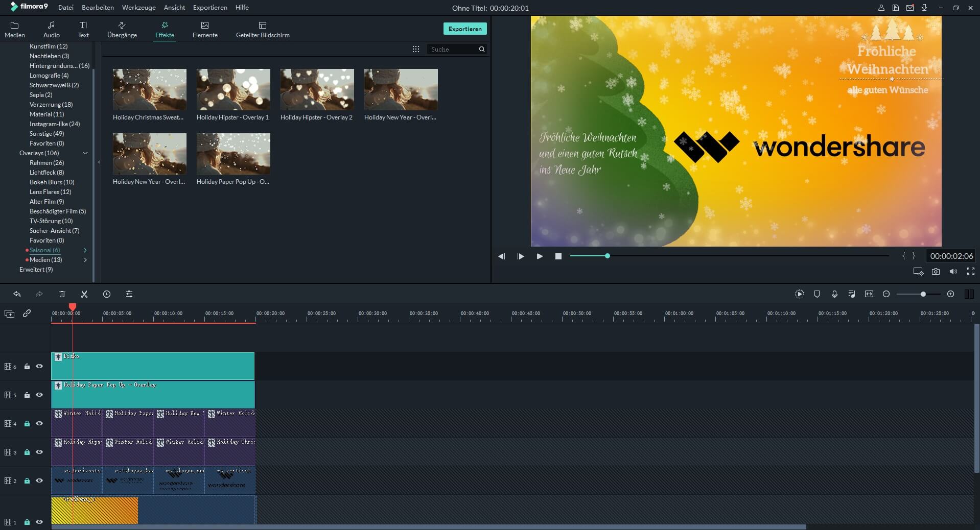Switch to the Übergänge tab

click(122, 30)
